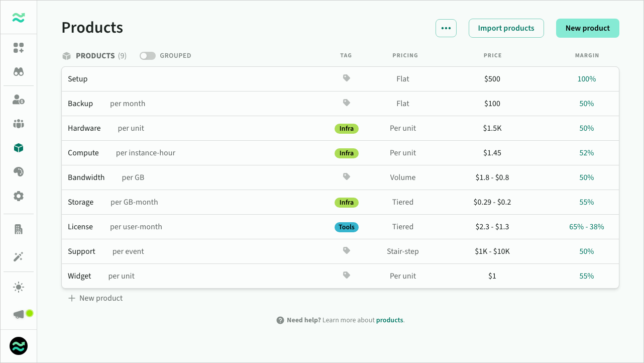
Task: Click the building icon in sidebar
Action: [x=19, y=229]
